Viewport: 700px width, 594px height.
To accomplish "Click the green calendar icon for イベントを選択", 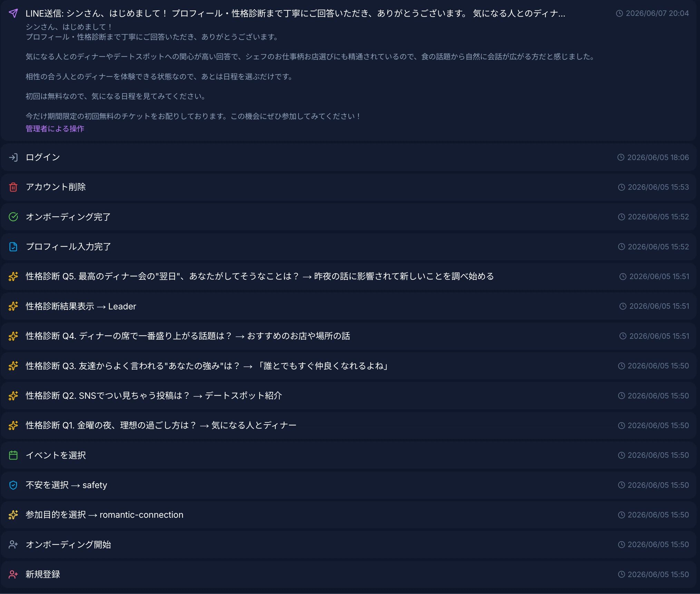I will click(13, 455).
